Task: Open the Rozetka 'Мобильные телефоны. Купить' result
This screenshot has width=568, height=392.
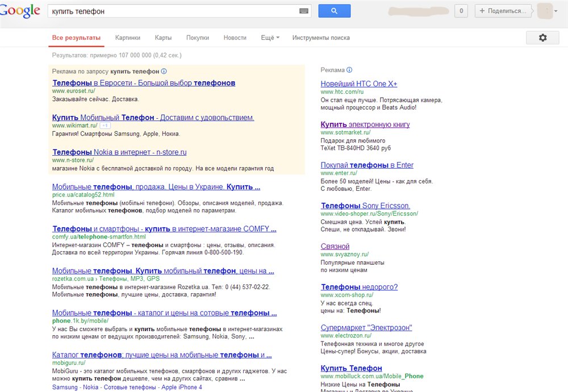Action: [163, 271]
